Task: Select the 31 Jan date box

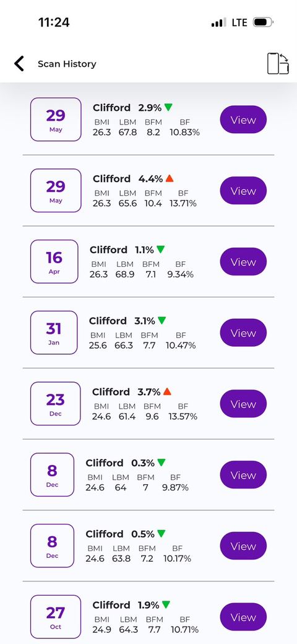Action: pyautogui.click(x=54, y=333)
